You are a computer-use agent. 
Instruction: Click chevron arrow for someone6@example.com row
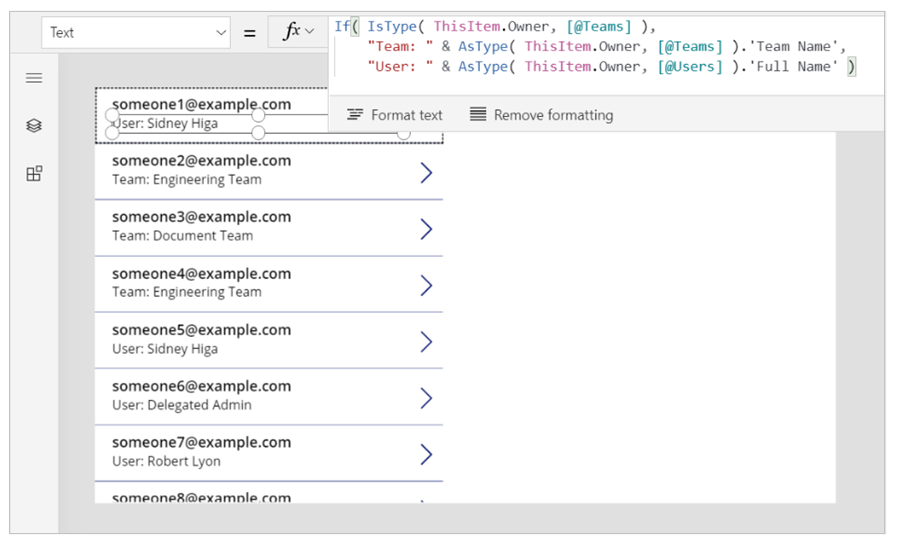pyautogui.click(x=426, y=398)
